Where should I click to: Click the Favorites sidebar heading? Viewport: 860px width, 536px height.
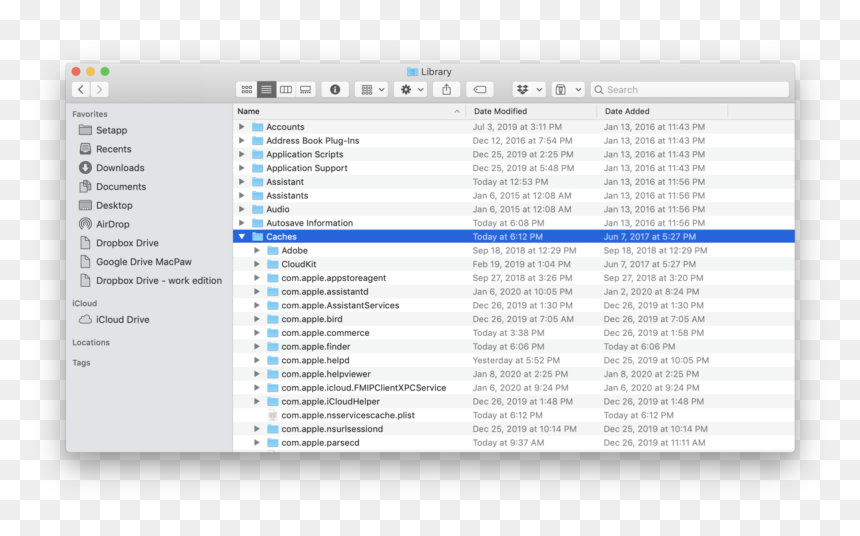click(90, 114)
